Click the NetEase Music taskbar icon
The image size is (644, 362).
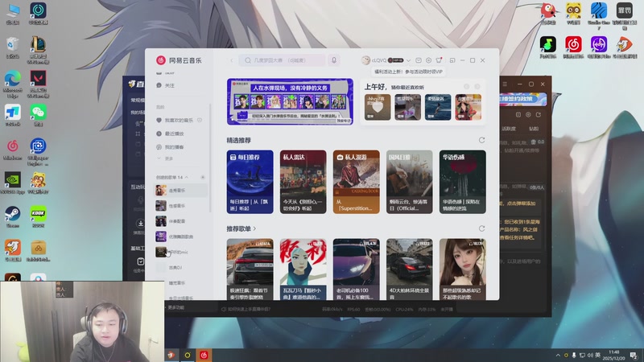coord(204,355)
